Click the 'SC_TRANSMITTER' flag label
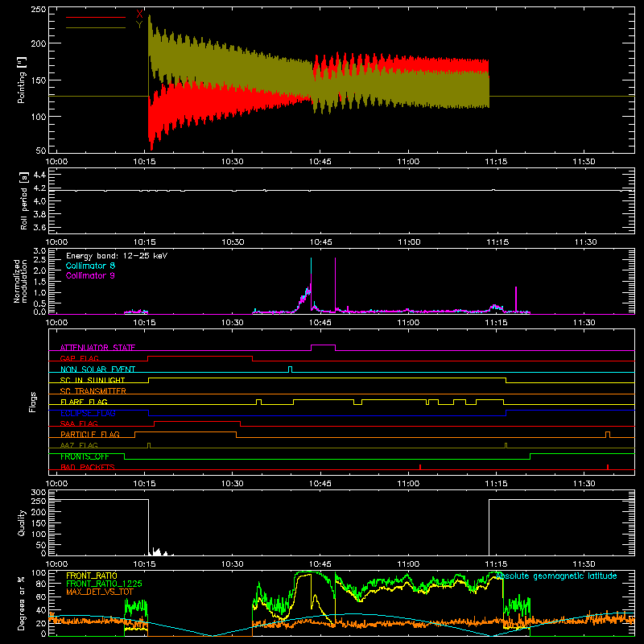The width and height of the screenshot is (644, 644). click(x=93, y=391)
